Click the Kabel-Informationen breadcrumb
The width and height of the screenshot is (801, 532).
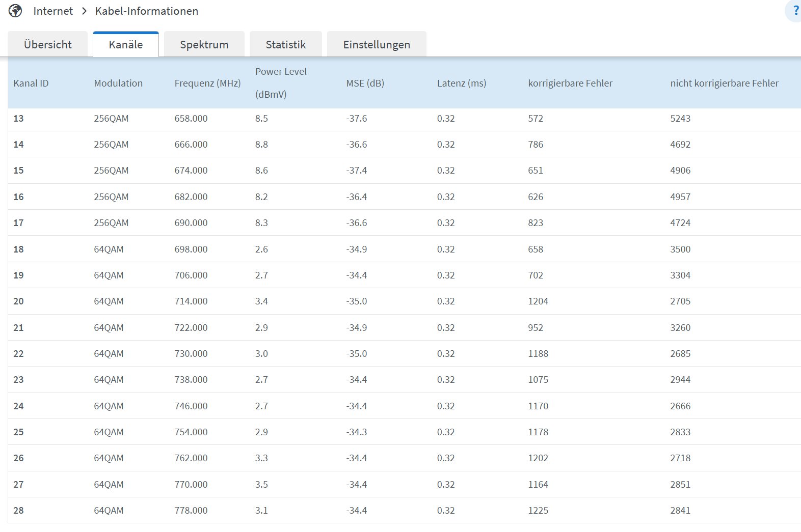pos(147,11)
